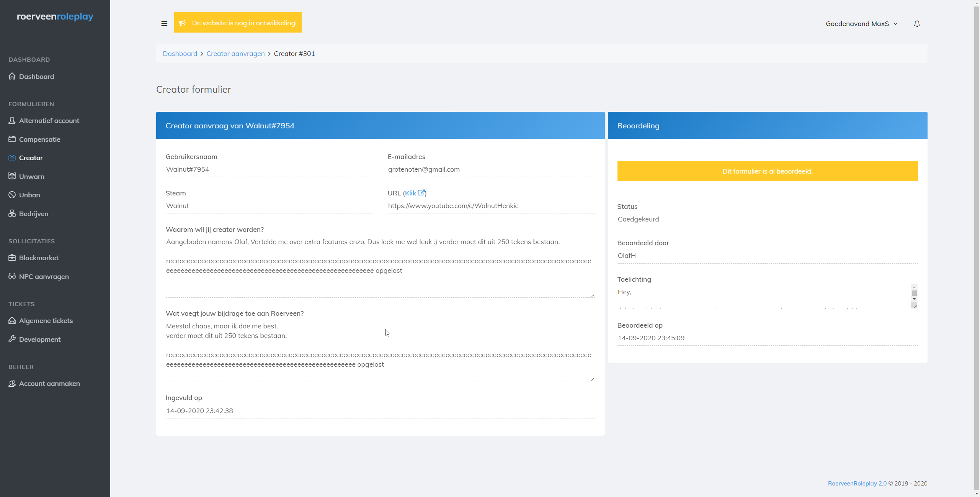Image resolution: width=980 pixels, height=497 pixels.
Task: Open Account aanmaken menu item
Action: (x=49, y=384)
